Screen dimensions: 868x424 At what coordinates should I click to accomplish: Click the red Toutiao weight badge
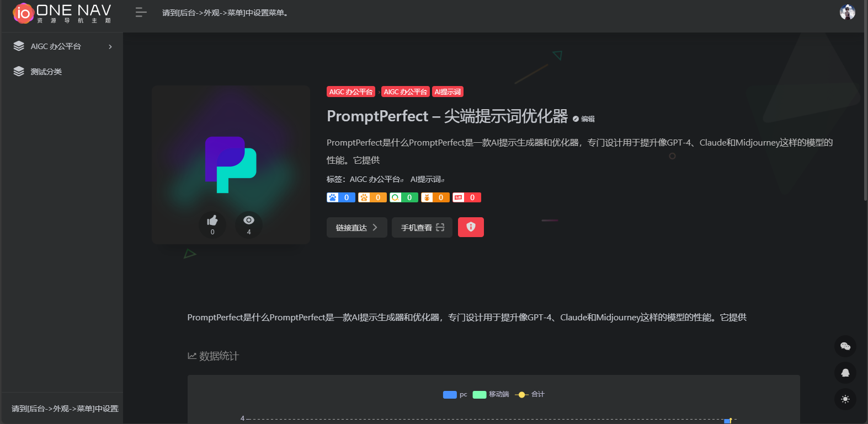[467, 197]
